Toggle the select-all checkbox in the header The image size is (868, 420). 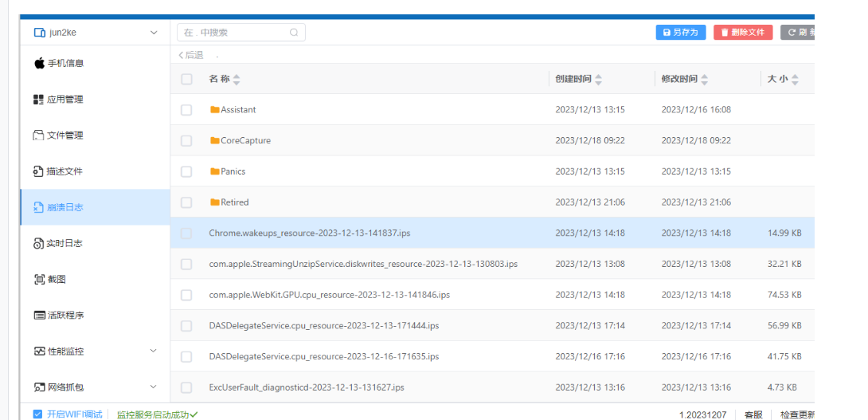(186, 79)
